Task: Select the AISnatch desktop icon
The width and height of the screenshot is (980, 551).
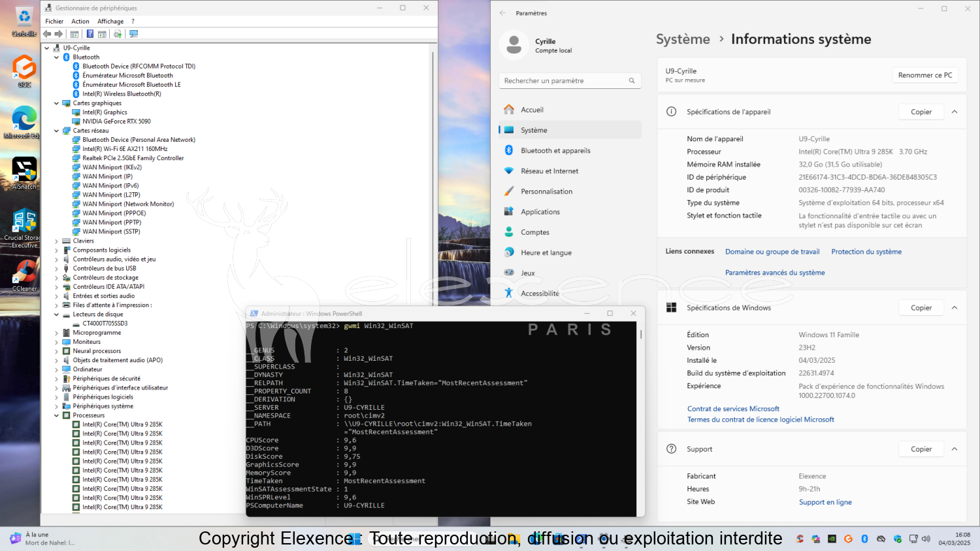Action: [24, 173]
